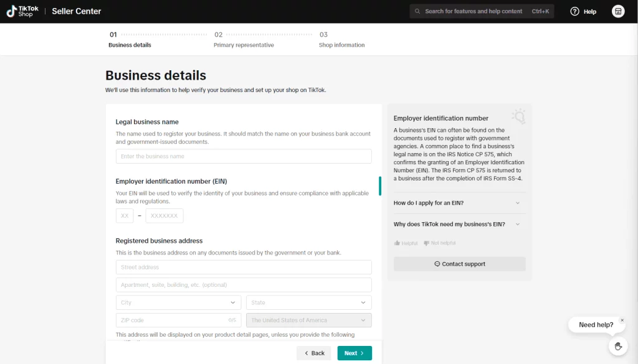Open the United States of America country dropdown
This screenshot has height=364, width=638.
(309, 320)
